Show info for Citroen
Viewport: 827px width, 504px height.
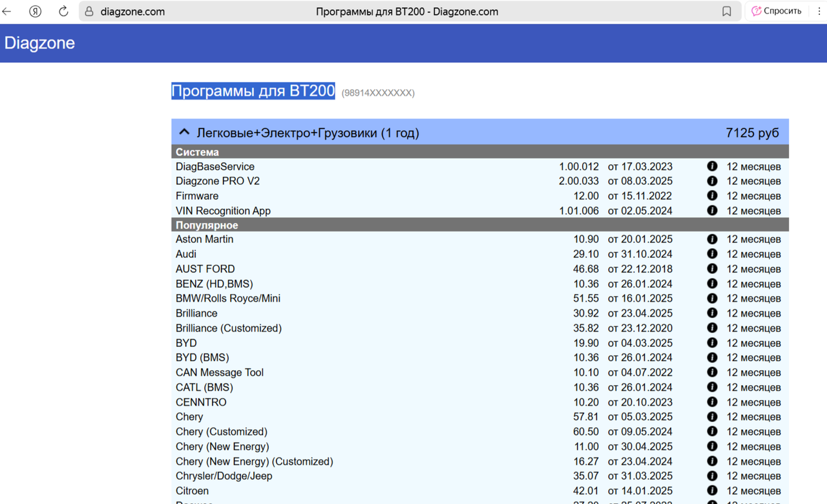click(712, 491)
